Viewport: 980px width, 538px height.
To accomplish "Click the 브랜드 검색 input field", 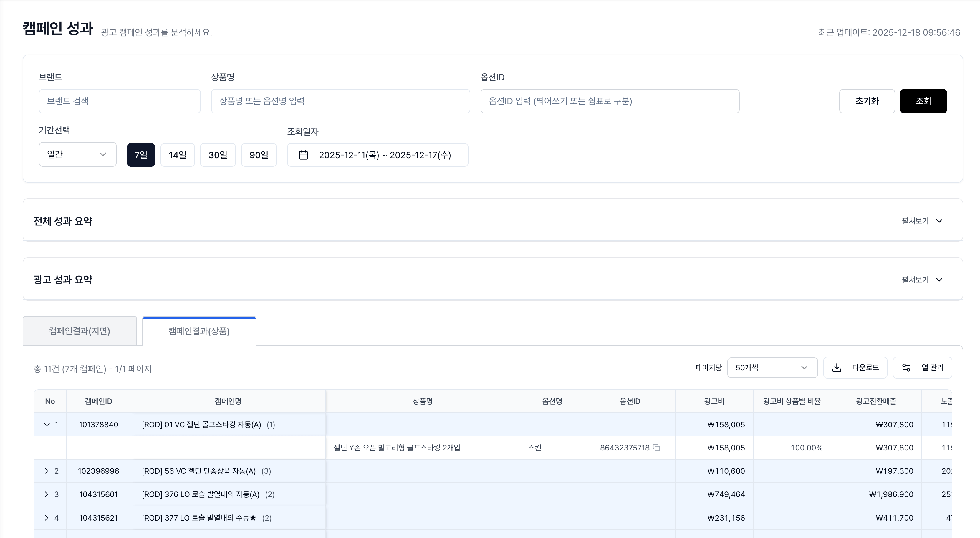I will pyautogui.click(x=120, y=101).
